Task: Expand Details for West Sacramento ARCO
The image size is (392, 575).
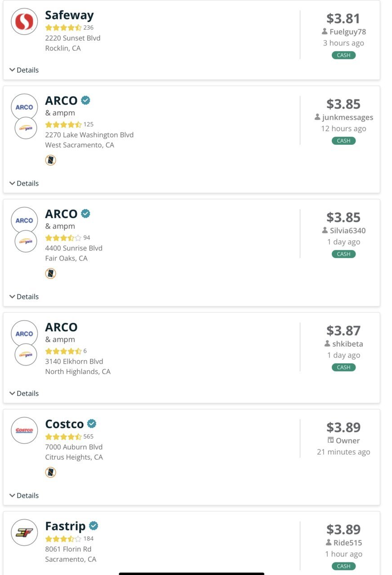Action: (24, 183)
